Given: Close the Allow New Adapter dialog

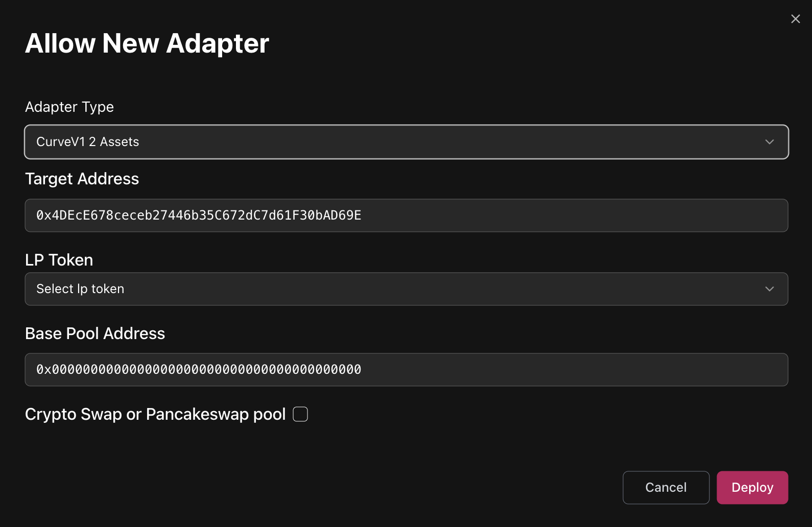Looking at the screenshot, I should click(x=795, y=19).
